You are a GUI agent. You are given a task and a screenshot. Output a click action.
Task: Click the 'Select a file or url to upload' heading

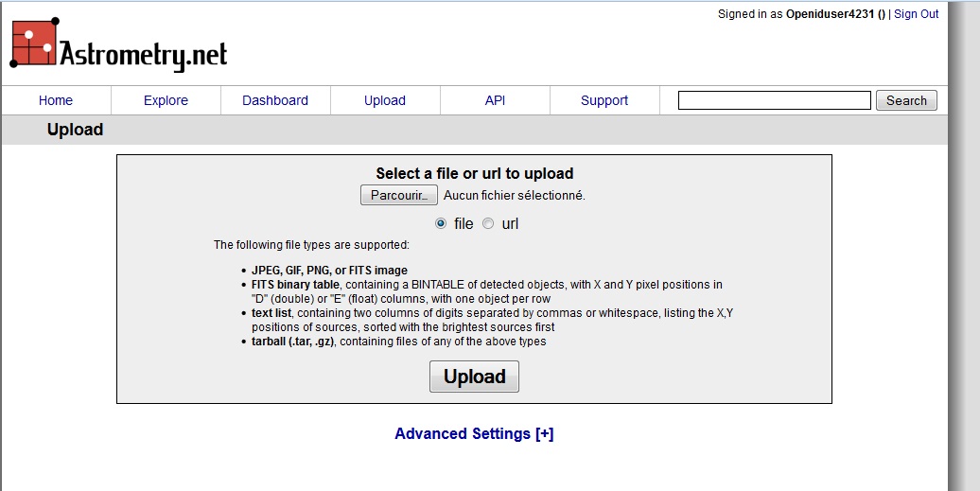474,174
